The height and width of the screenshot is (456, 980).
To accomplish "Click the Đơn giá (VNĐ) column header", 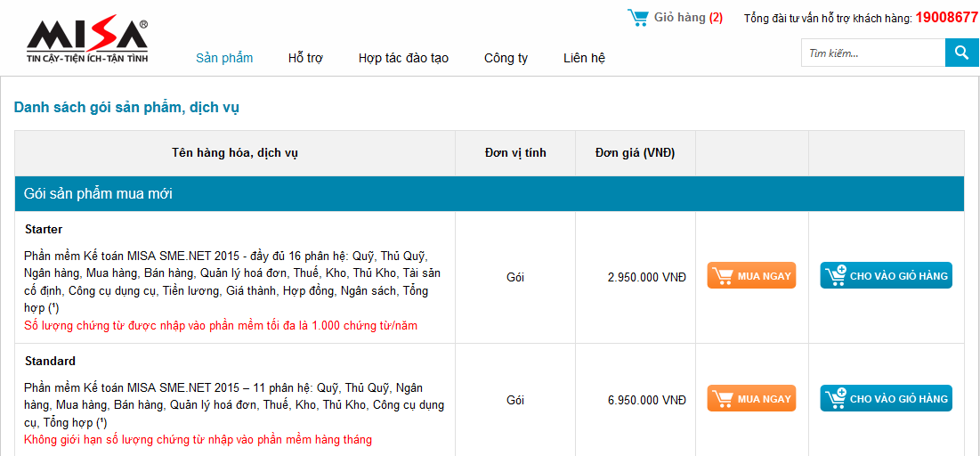I will coord(635,152).
